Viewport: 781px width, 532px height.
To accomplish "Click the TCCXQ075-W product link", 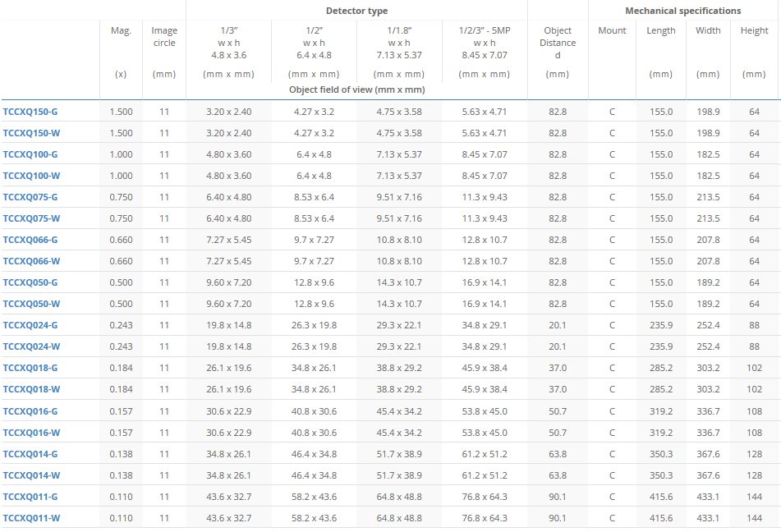I will (31, 218).
